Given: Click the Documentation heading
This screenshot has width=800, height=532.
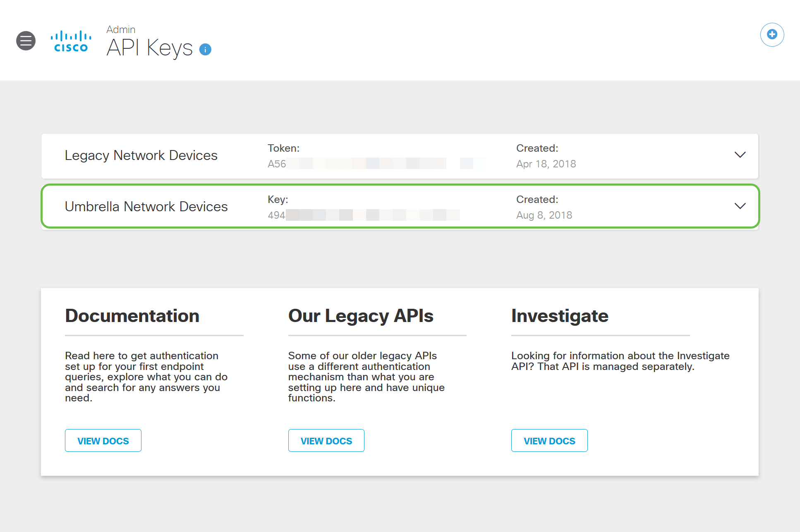Looking at the screenshot, I should (132, 316).
